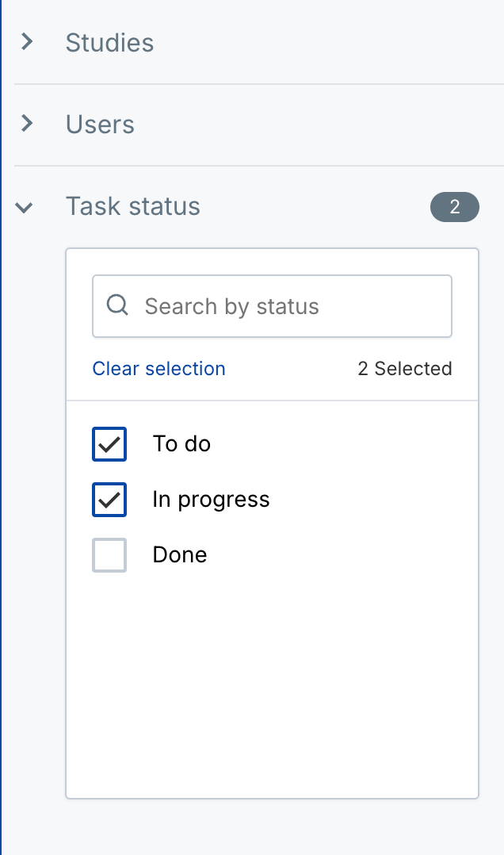Open the Users filter heading
This screenshot has height=855, width=504.
(x=100, y=125)
